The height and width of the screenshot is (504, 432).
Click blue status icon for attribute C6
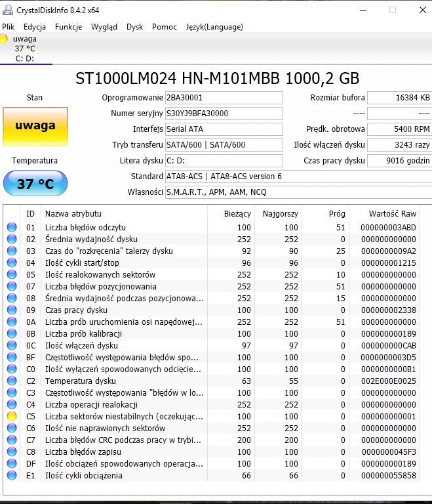tap(12, 428)
